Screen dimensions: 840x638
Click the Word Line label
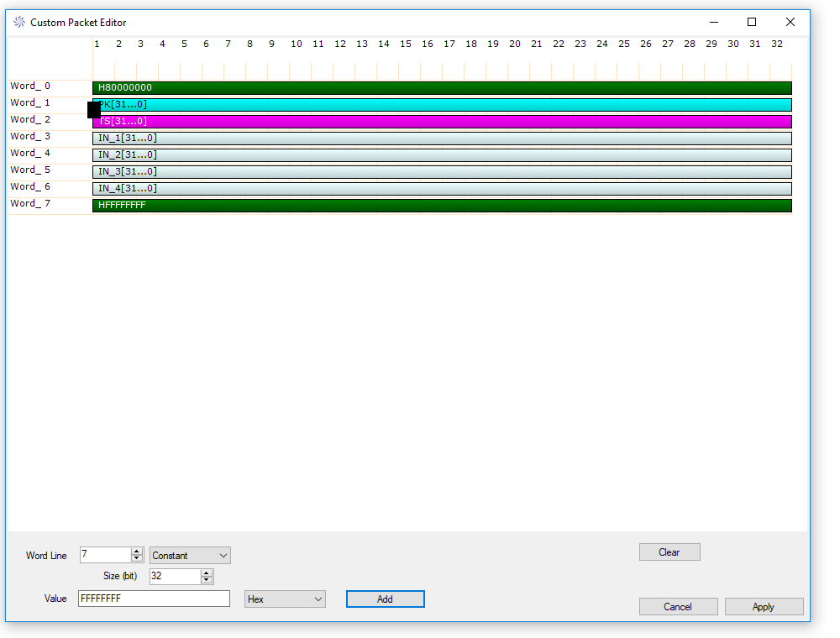pos(46,556)
